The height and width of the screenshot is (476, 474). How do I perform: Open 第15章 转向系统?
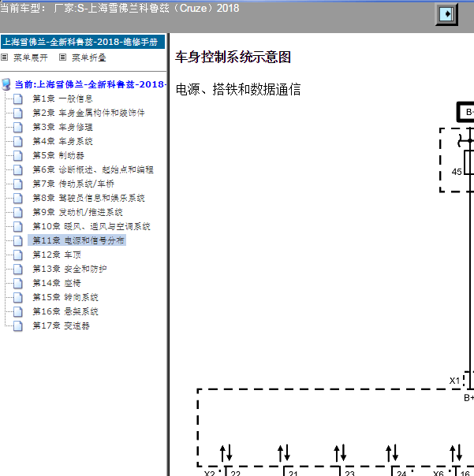(x=65, y=297)
